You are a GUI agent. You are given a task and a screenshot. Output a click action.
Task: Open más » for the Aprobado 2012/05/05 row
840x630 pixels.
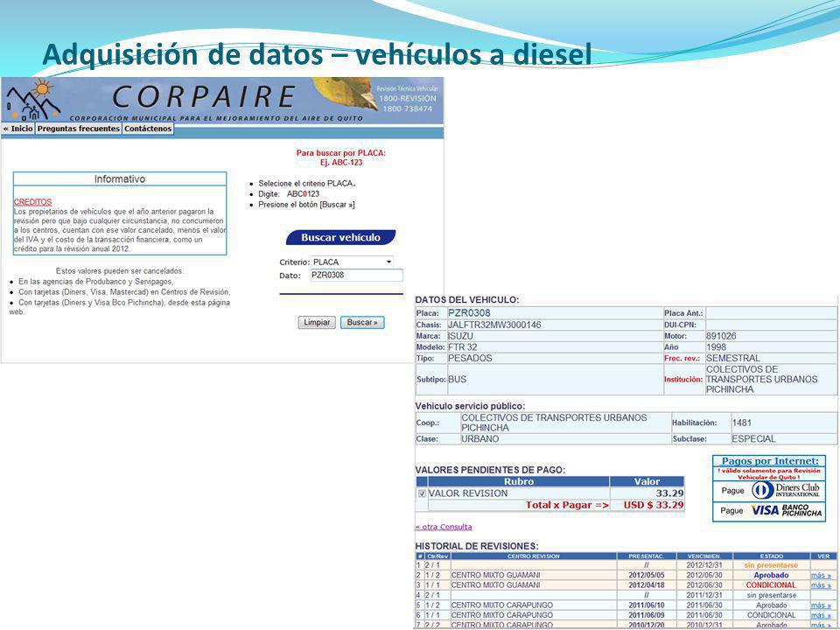pos(821,576)
